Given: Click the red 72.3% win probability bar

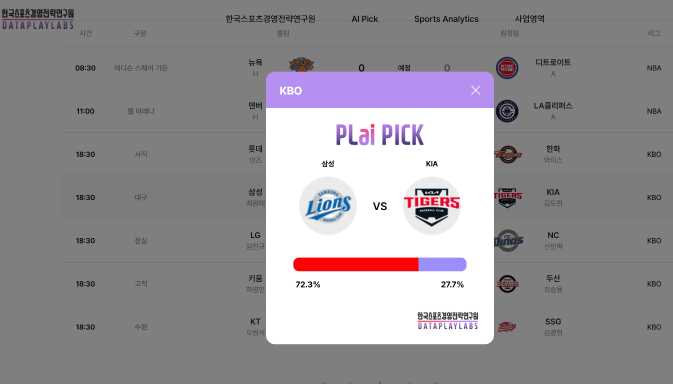Looking at the screenshot, I should pos(356,264).
